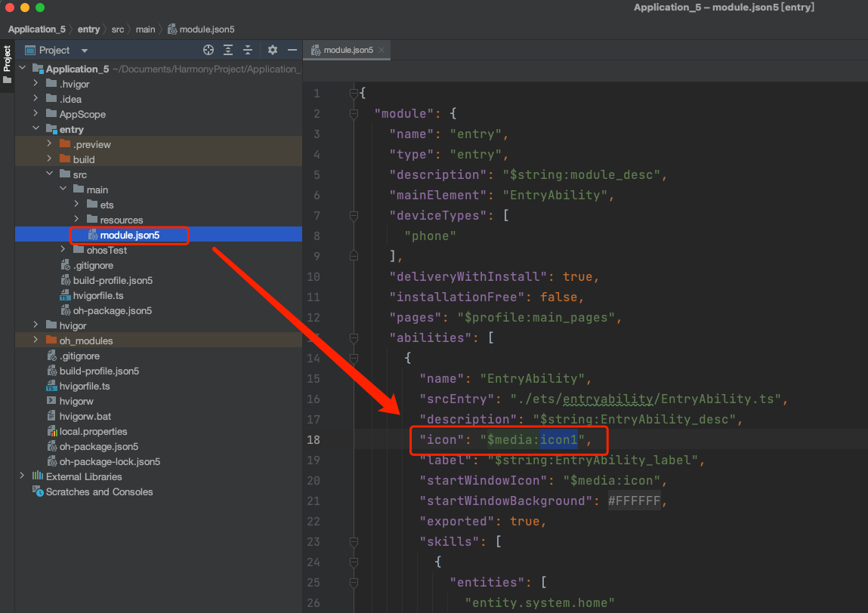Collapse the Application_5 root node

coord(23,68)
